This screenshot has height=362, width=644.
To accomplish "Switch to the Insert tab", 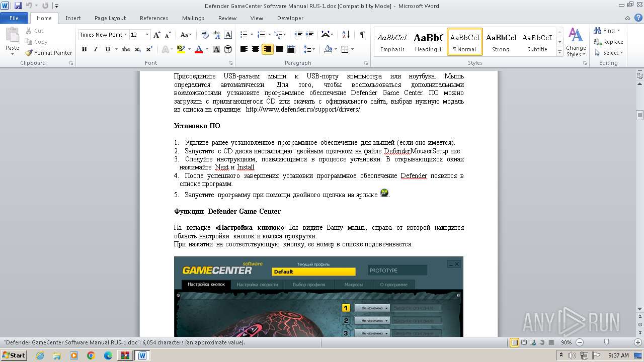I will click(73, 18).
